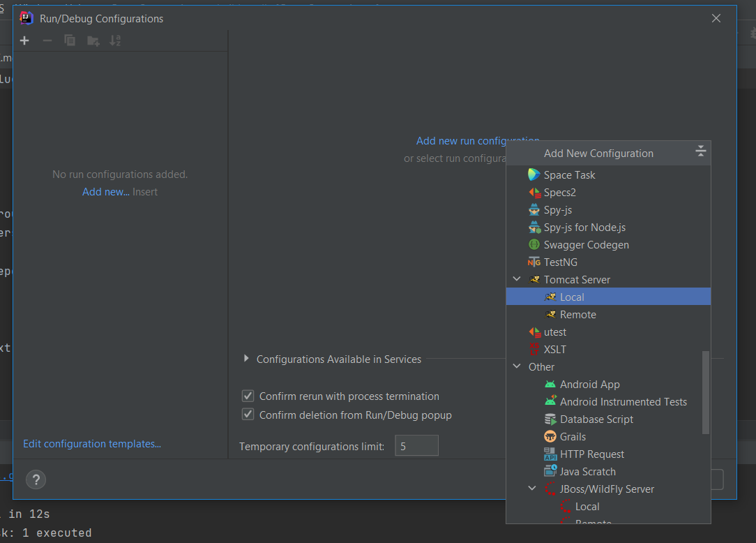Click the Swagger Codegen icon

tap(534, 245)
